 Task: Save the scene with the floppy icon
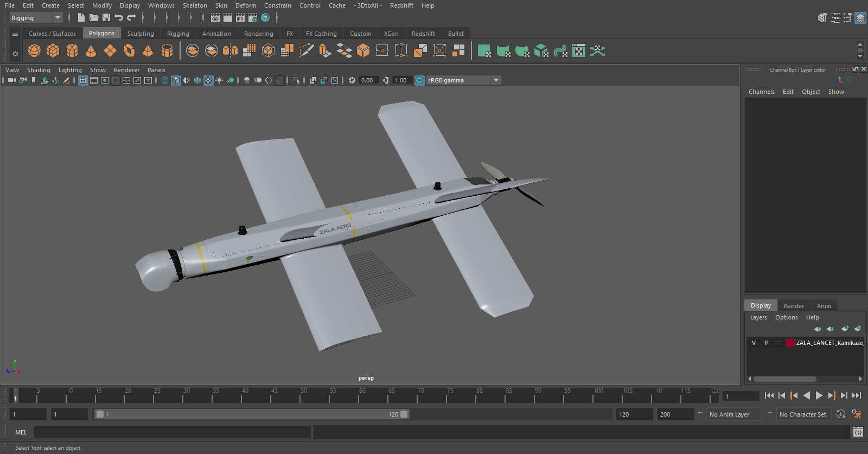pos(106,18)
